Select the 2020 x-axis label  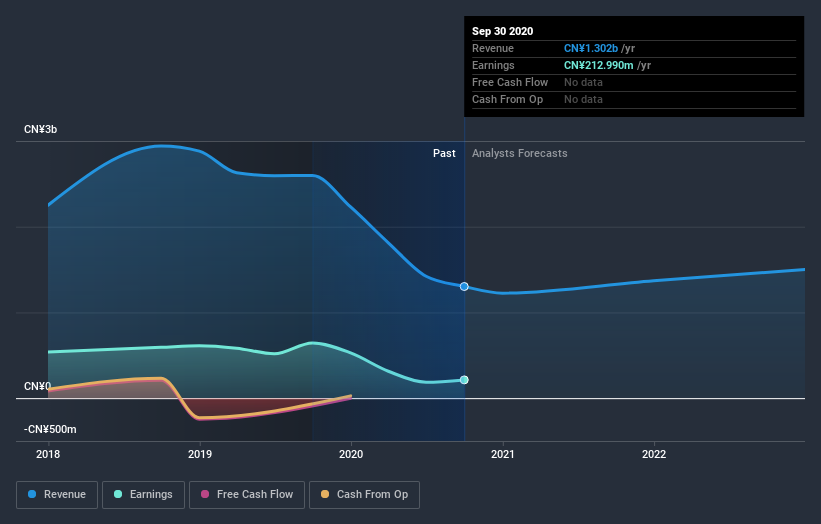click(351, 454)
